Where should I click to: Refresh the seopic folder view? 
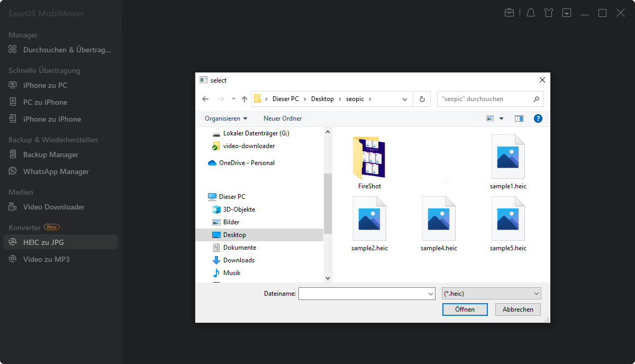point(422,99)
